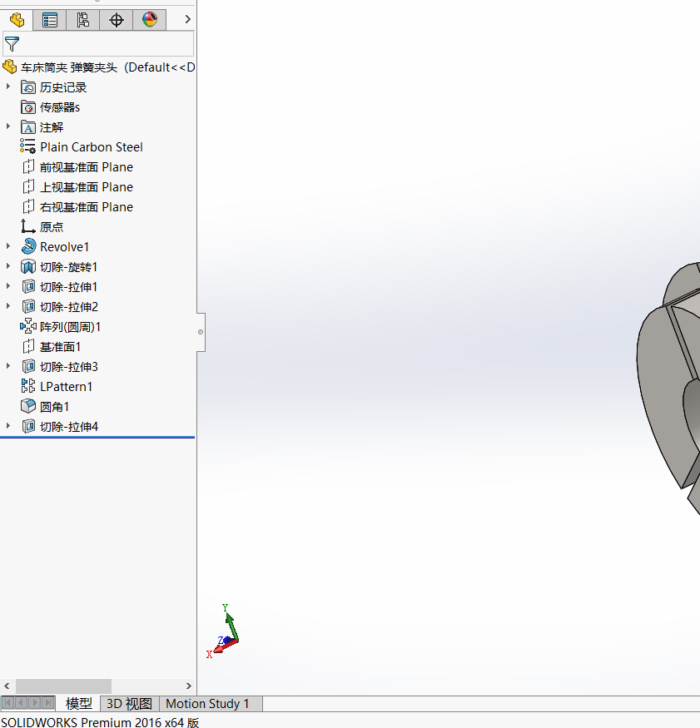Click the panel collapse handle on the splitter

pyautogui.click(x=201, y=332)
